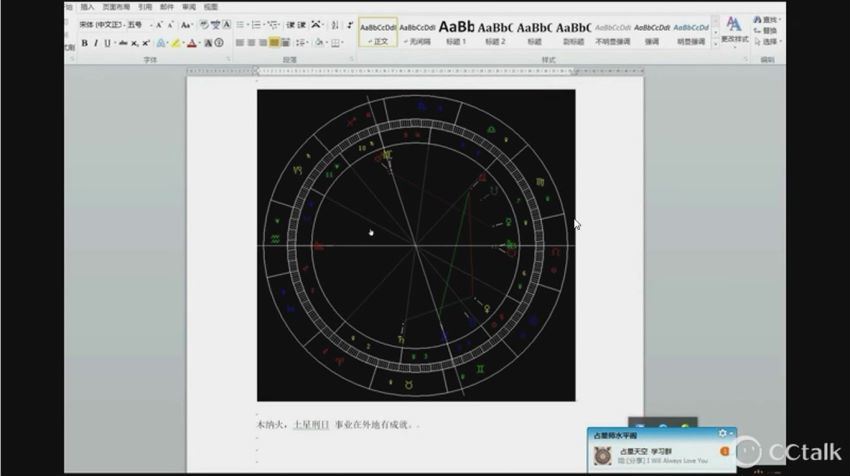Open the 插入 ribbon tab

coord(88,6)
